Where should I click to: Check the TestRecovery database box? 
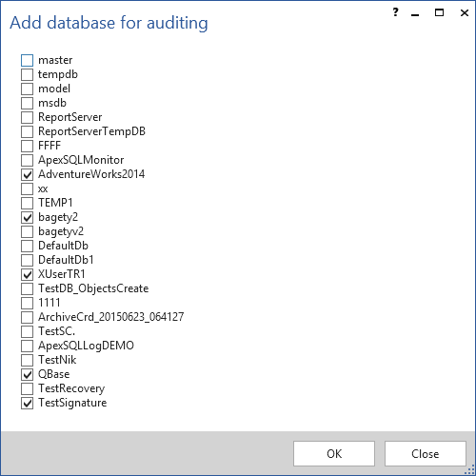click(x=27, y=388)
